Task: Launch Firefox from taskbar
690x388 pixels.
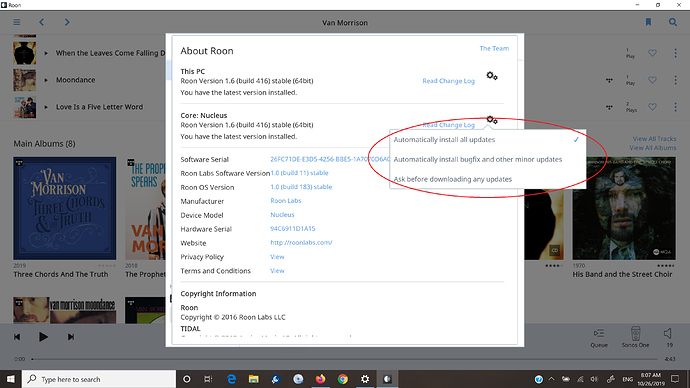Action: (x=320, y=379)
